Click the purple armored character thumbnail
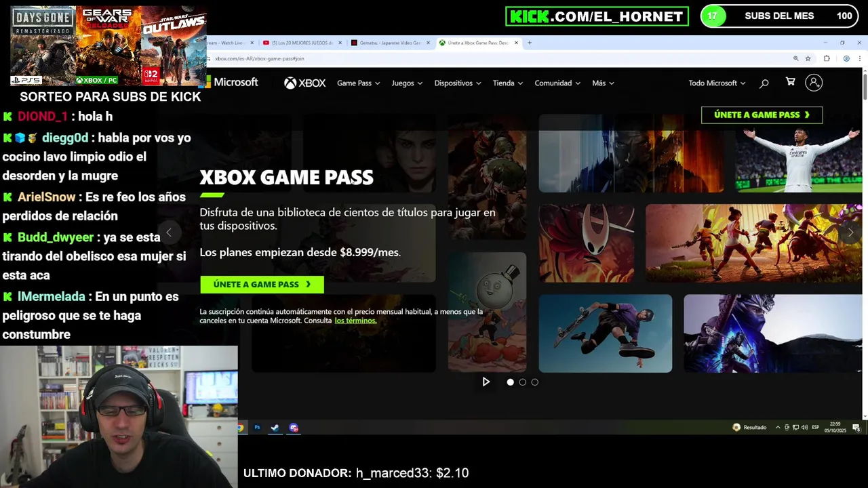The image size is (868, 488). (x=773, y=333)
